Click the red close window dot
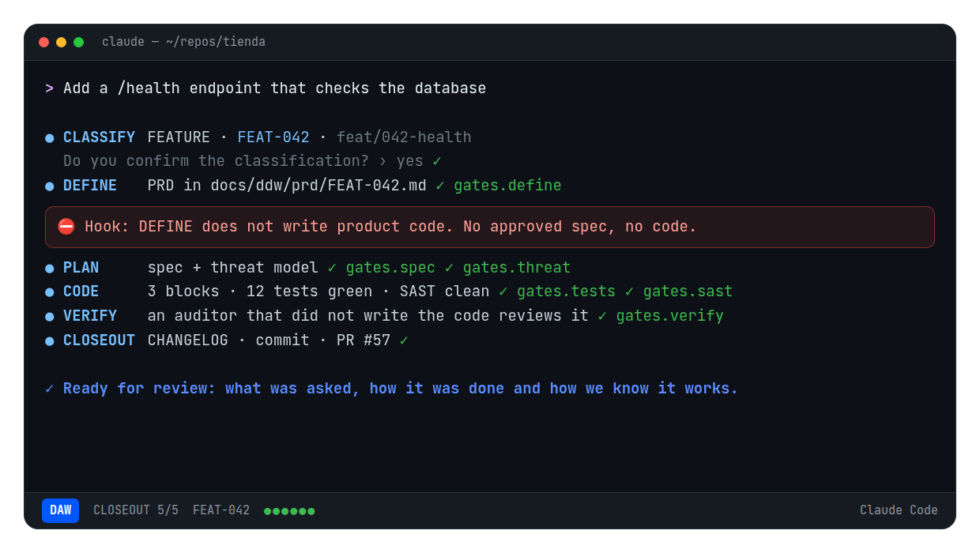This screenshot has width=980, height=553. [43, 42]
